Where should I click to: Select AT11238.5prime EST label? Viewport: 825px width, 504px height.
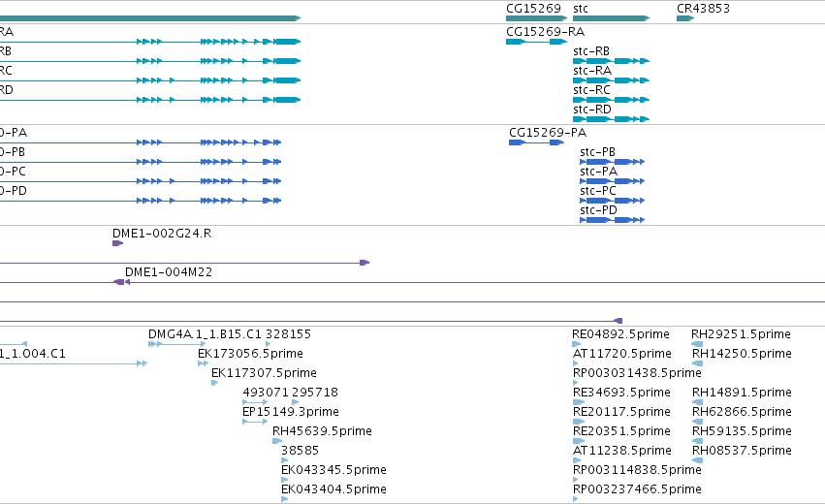[622, 451]
